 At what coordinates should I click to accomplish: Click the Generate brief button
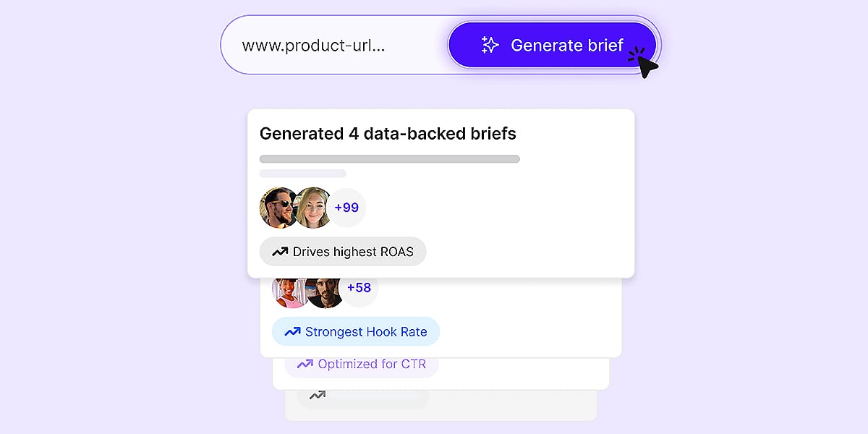point(552,45)
